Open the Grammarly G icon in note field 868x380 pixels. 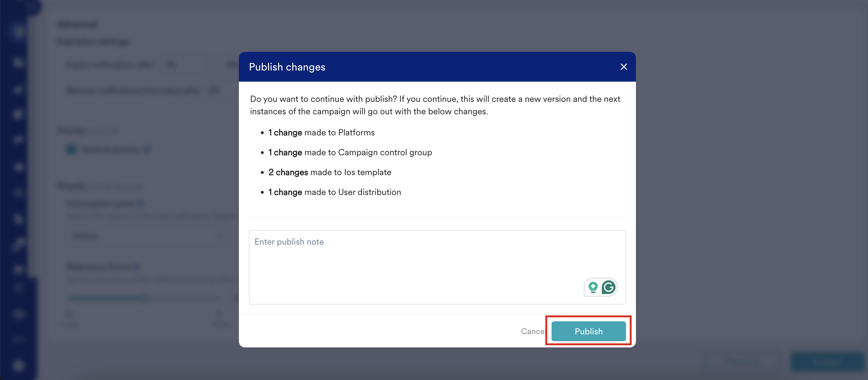tap(609, 287)
